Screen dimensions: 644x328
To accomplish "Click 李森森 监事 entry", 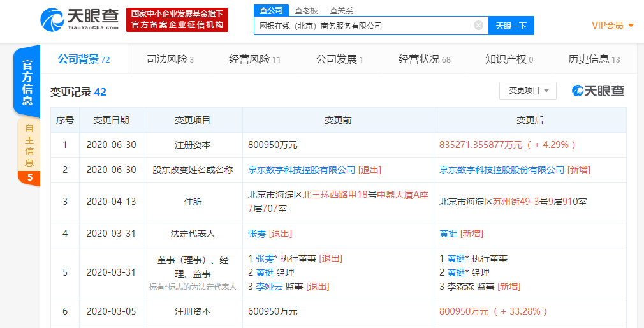I will (471, 287).
